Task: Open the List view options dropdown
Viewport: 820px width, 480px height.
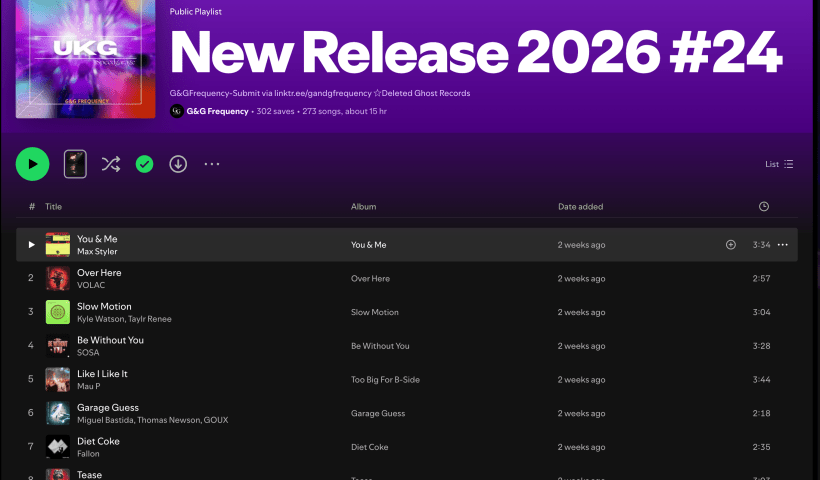Action: point(779,164)
